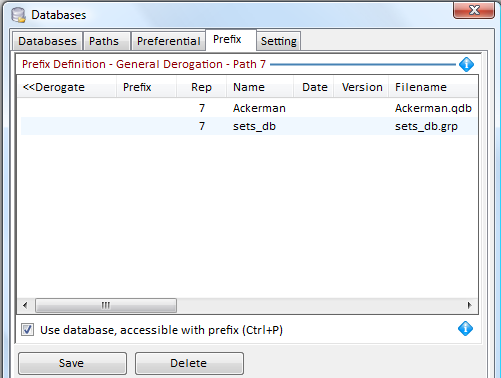This screenshot has height=378, width=501.
Task: Click the sets_db.grp filename cell
Action: 426,126
